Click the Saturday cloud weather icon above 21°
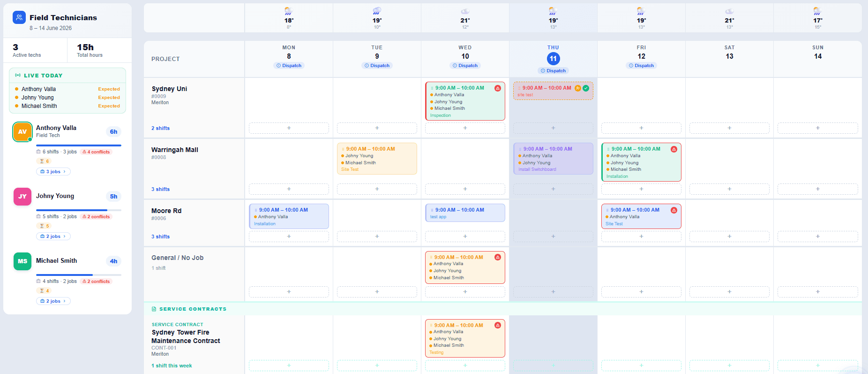The image size is (868, 374). coord(729,11)
